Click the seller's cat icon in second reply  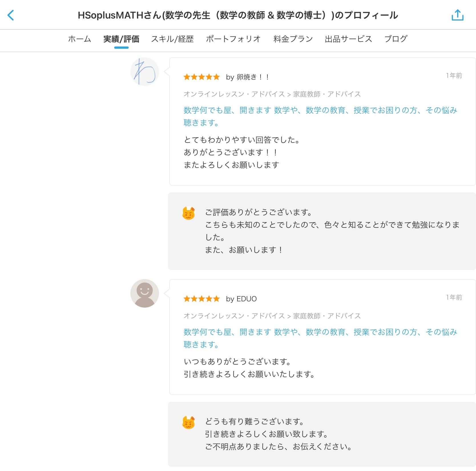188,422
